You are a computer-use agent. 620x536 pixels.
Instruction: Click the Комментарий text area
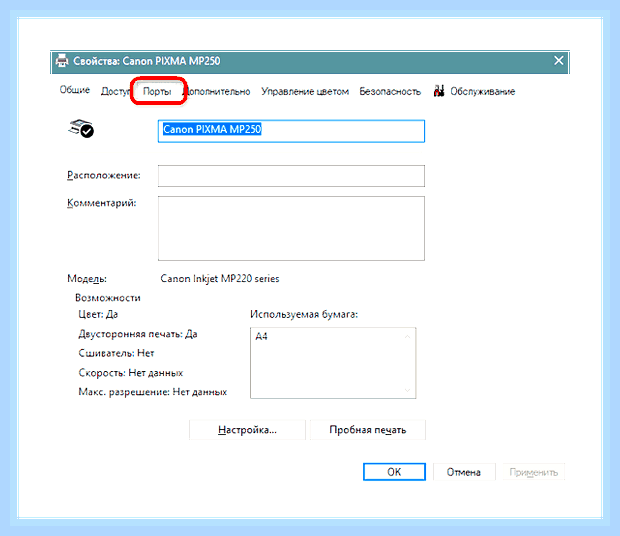(x=291, y=228)
